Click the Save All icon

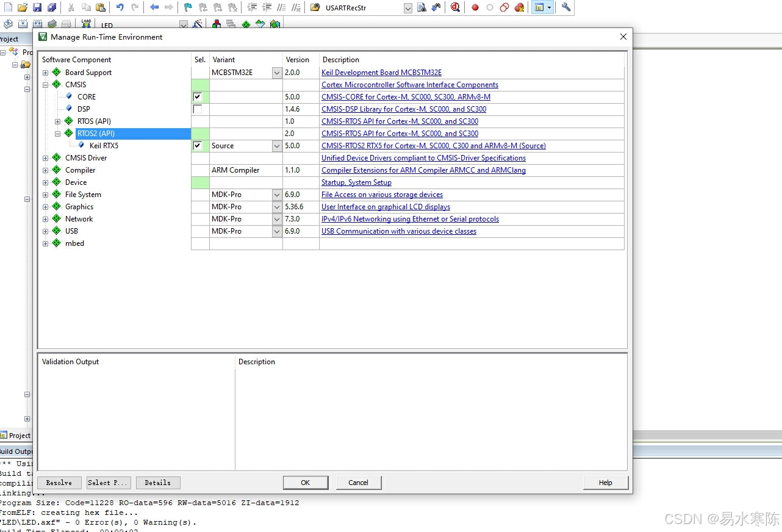click(52, 7)
